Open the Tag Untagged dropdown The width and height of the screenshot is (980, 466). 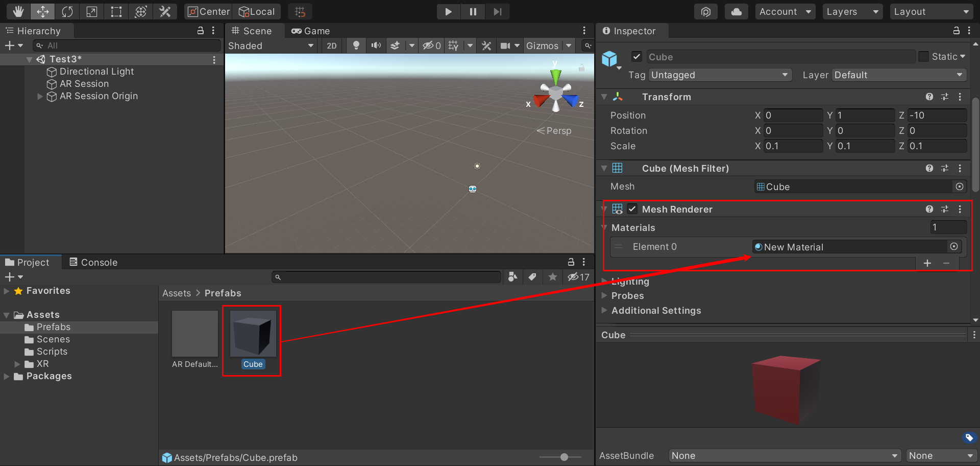point(720,75)
